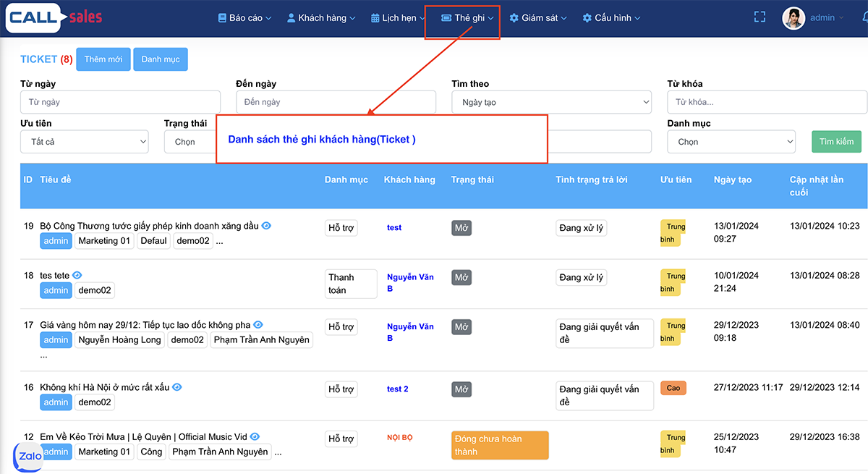Viewport: 868px width, 474px height.
Task: Click the eye icon on 'Giá vàng hôm nay 29/12'
Action: coord(258,324)
